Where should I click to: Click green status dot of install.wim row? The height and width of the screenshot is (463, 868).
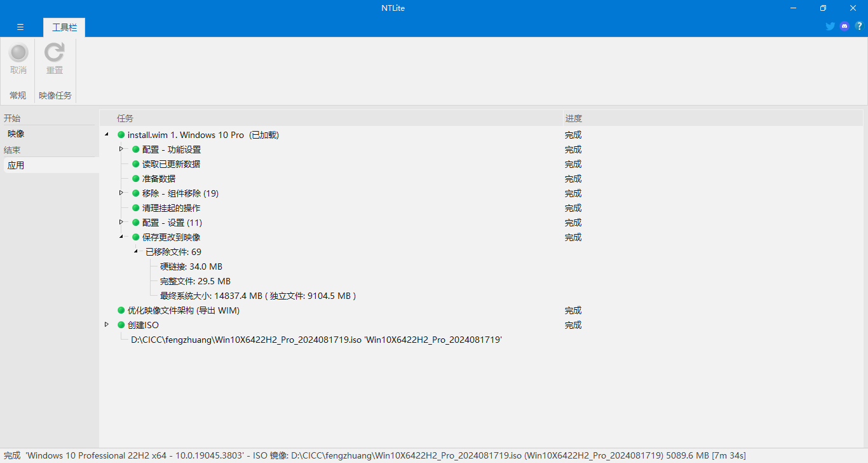click(121, 135)
